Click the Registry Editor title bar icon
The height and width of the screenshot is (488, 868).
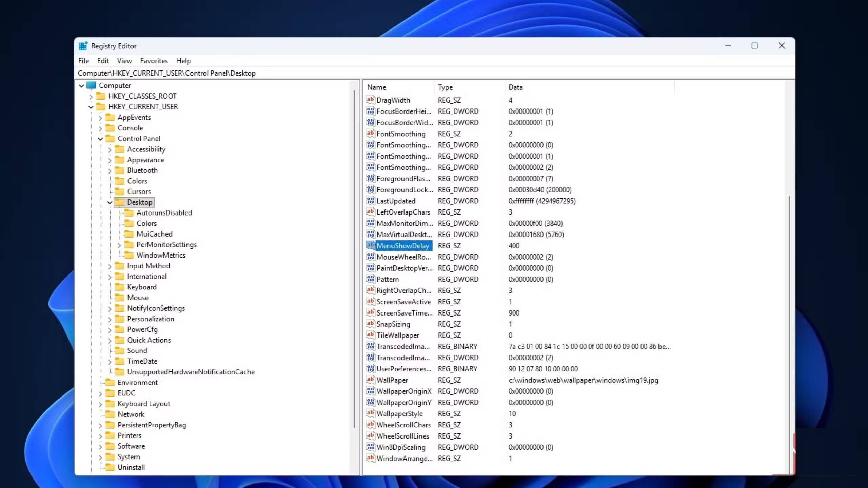(x=83, y=46)
